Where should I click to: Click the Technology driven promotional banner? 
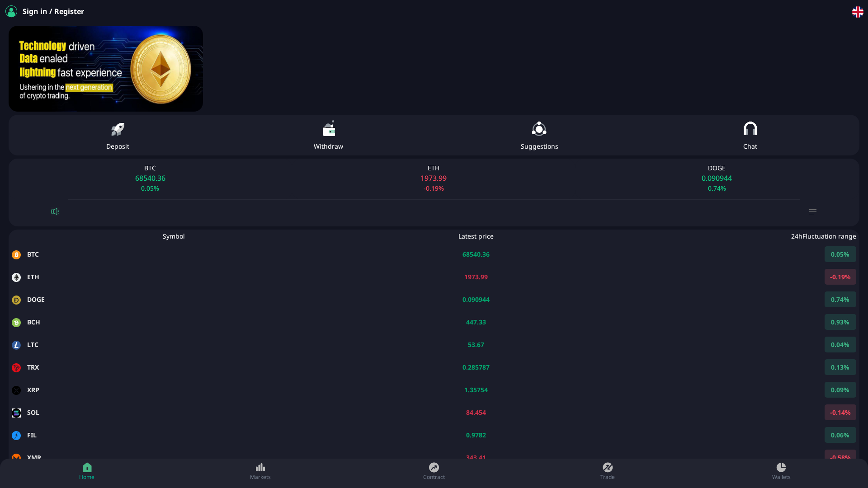click(105, 69)
